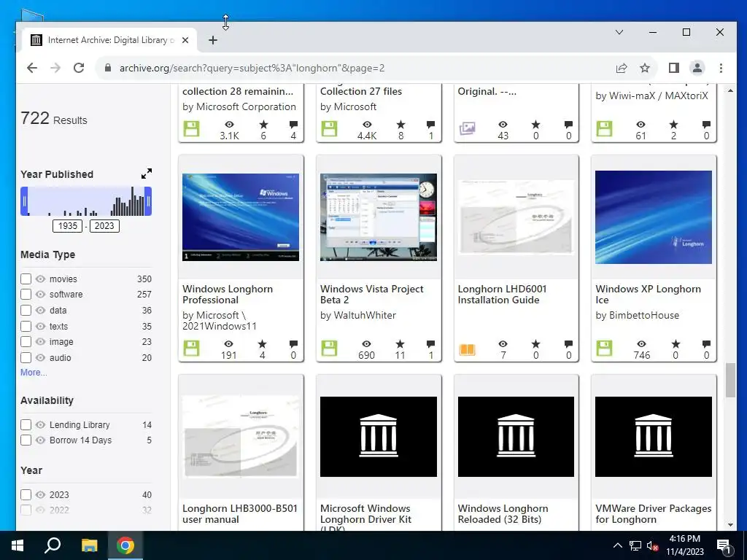747x560 pixels.
Task: Click the muted volume tray icon
Action: pos(652,545)
